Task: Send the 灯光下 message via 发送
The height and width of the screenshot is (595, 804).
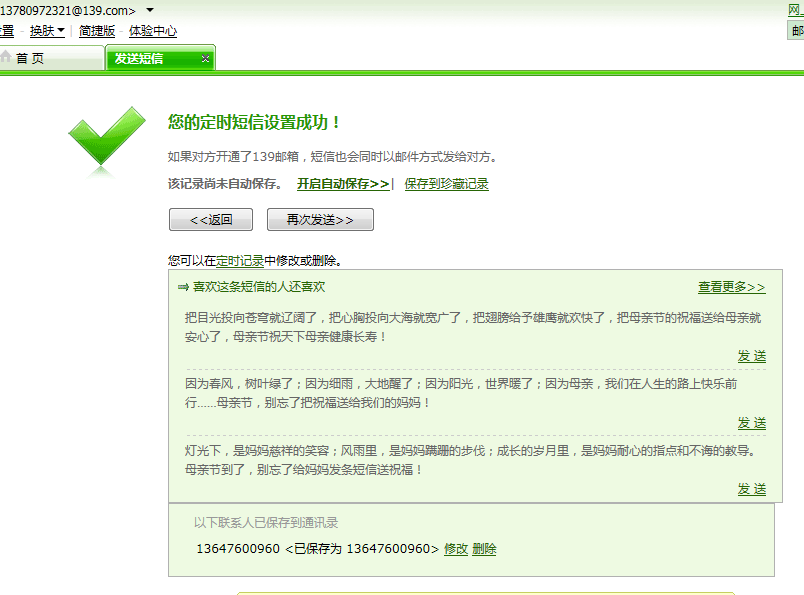Action: tap(752, 489)
